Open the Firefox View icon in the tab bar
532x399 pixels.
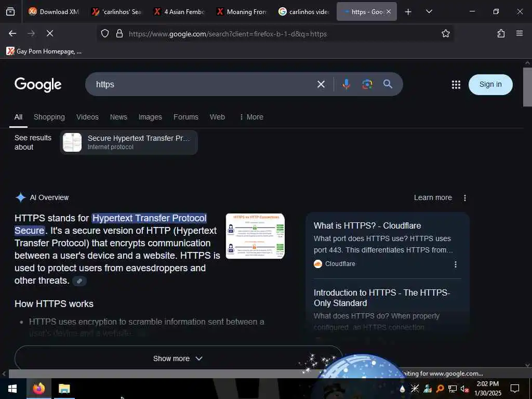[x=10, y=11]
